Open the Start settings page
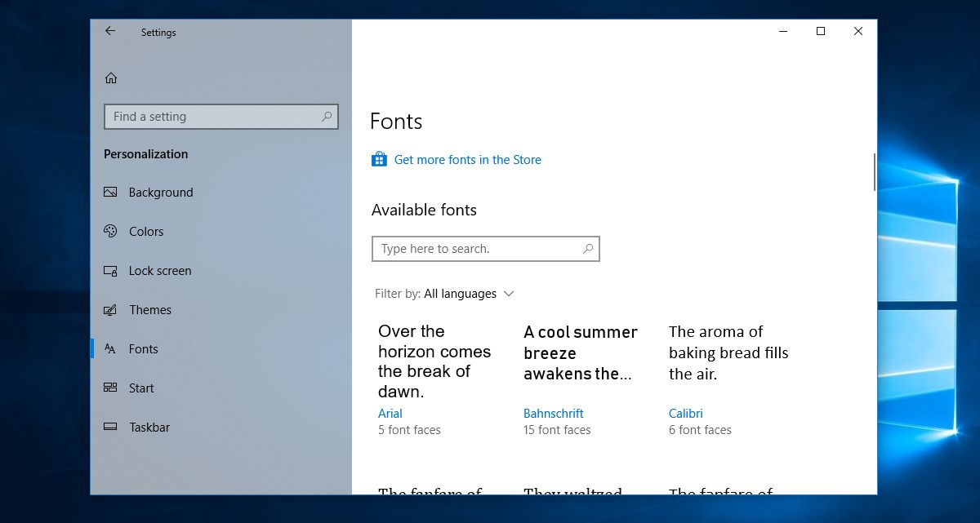 141,388
